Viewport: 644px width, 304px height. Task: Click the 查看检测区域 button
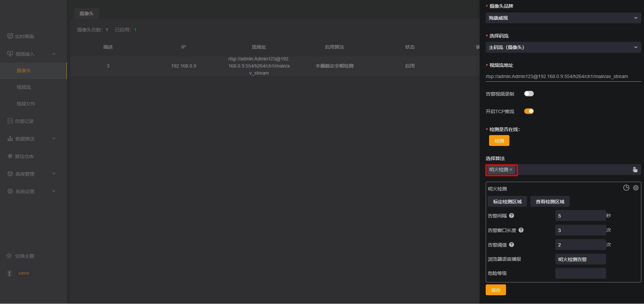tap(550, 202)
